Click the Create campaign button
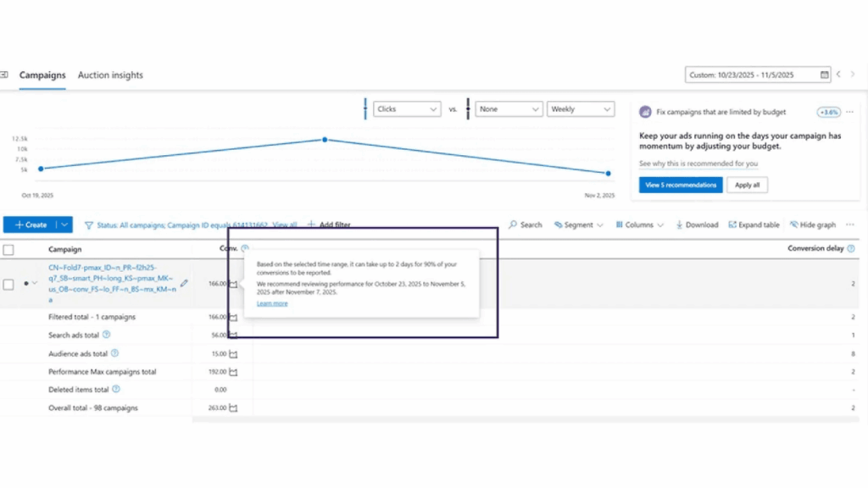 pyautogui.click(x=31, y=225)
